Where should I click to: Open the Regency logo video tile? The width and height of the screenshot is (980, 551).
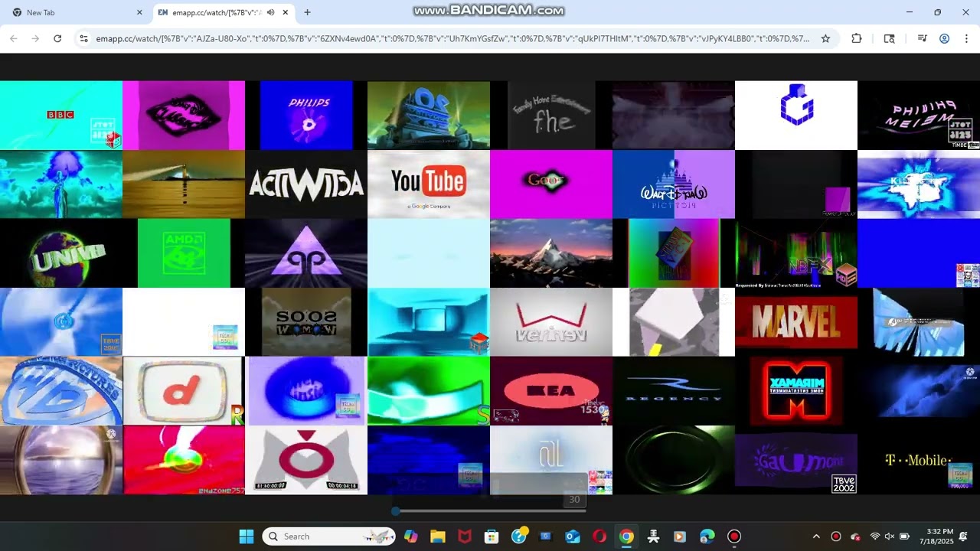[x=674, y=391]
